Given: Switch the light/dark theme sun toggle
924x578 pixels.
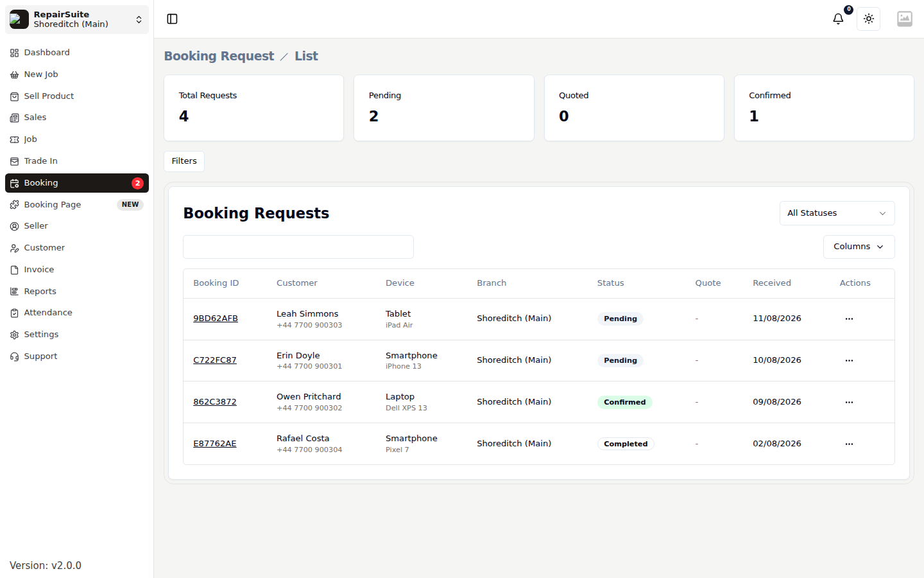Looking at the screenshot, I should 869,19.
